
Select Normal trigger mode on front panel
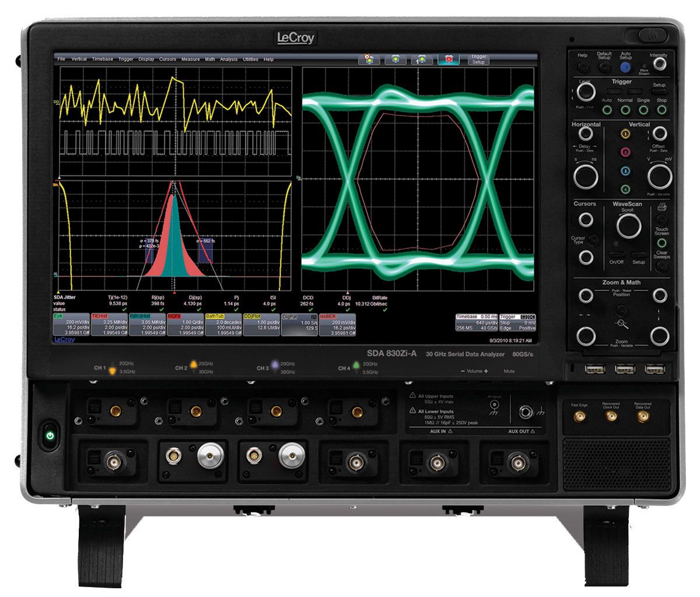pos(625,110)
